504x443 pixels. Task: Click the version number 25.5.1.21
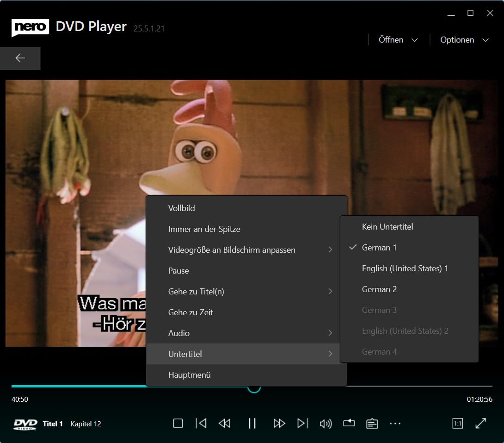tap(149, 29)
